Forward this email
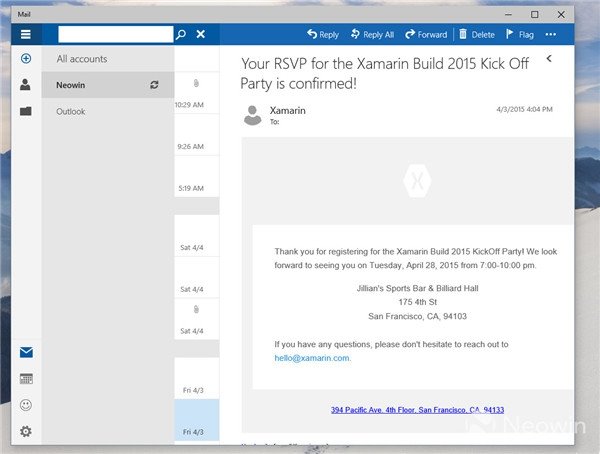 (x=426, y=34)
